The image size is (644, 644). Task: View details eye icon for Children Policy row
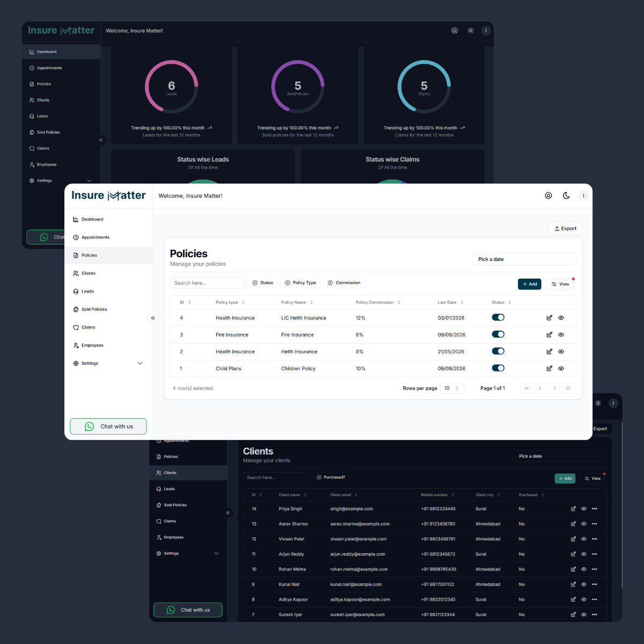click(561, 369)
